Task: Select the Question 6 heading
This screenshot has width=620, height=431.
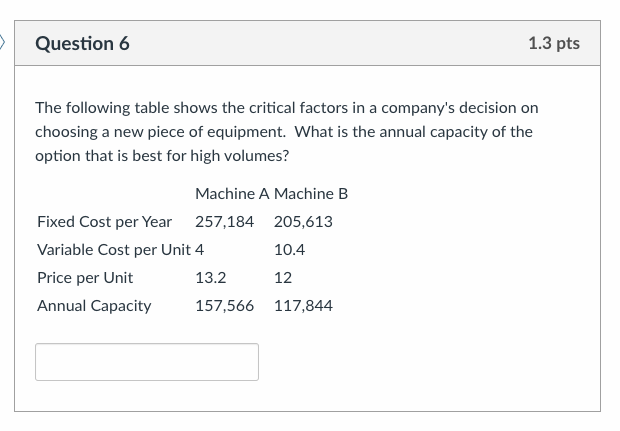Action: tap(82, 44)
